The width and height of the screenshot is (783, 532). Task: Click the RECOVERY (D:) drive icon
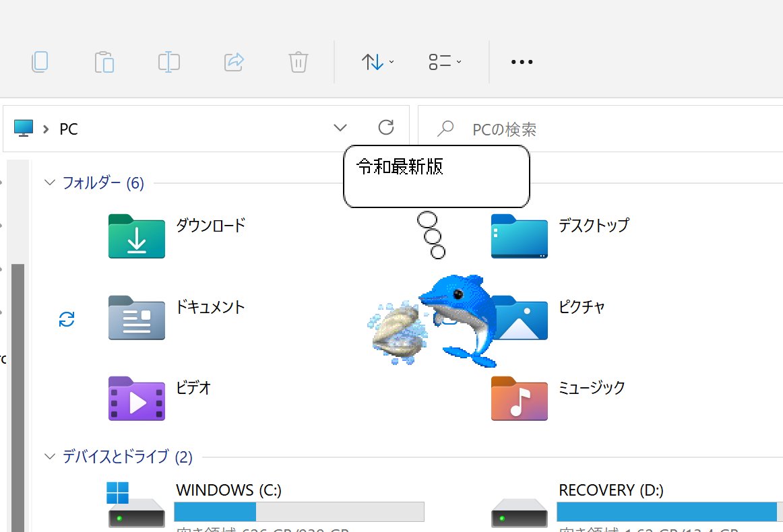pyautogui.click(x=520, y=512)
